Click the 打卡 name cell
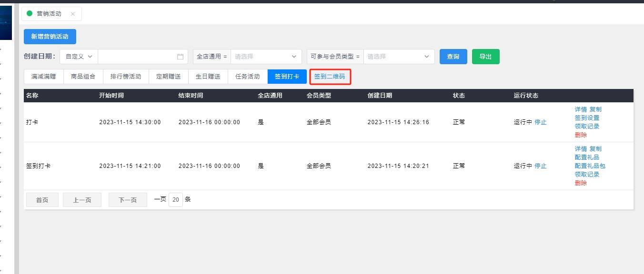 pos(32,122)
